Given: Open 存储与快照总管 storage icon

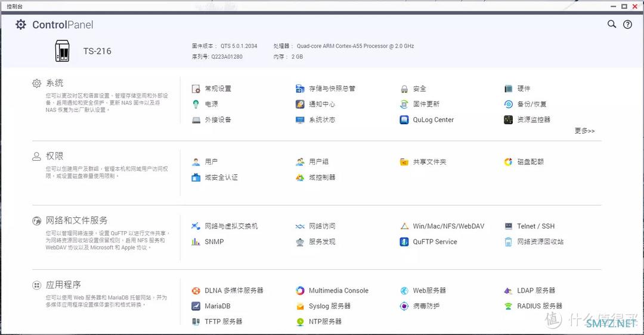Looking at the screenshot, I should (300, 88).
